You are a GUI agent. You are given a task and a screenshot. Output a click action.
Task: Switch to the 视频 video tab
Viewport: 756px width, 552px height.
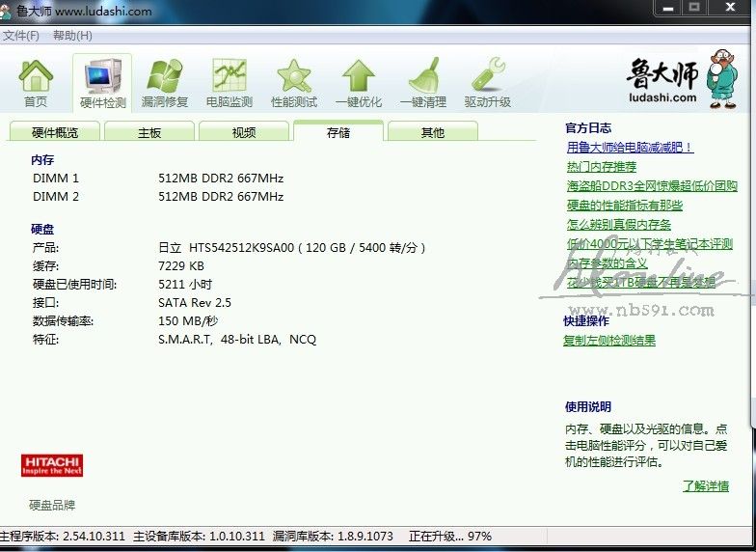(x=244, y=132)
